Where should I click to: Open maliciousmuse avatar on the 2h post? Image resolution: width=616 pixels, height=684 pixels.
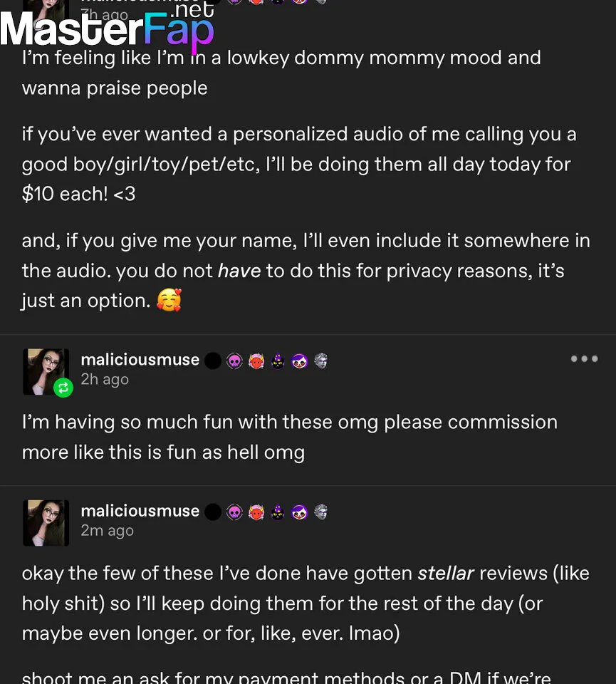coord(46,370)
